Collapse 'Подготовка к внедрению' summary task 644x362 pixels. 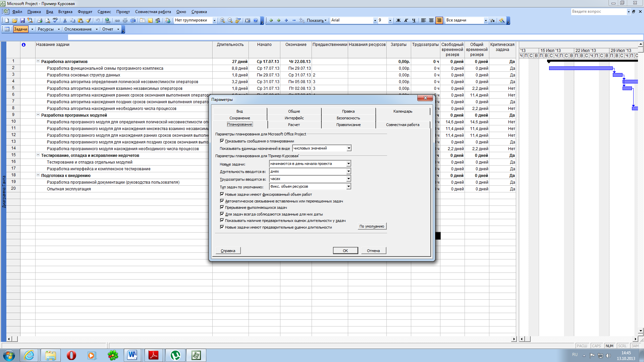38,175
